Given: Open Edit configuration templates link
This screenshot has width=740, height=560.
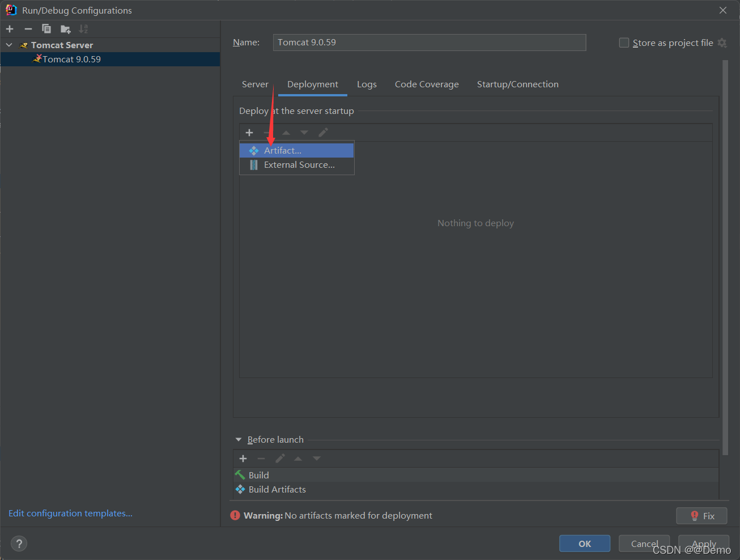Looking at the screenshot, I should coord(70,513).
